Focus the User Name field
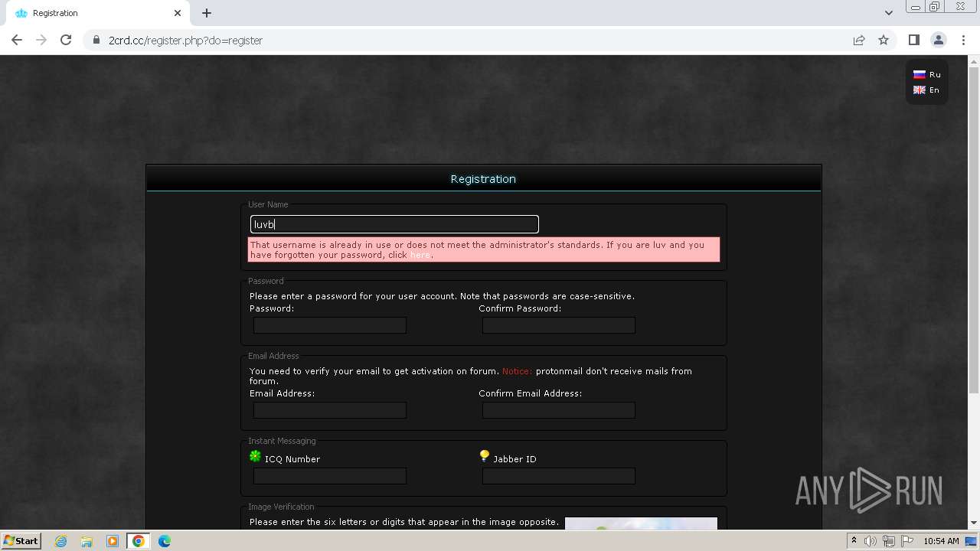The image size is (980, 551). [394, 224]
